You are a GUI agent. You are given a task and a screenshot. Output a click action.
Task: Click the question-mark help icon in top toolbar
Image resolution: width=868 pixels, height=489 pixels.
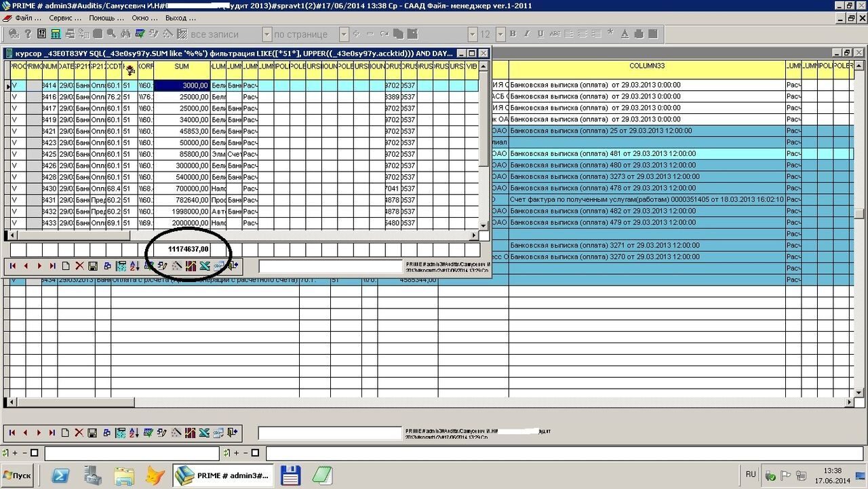28,34
